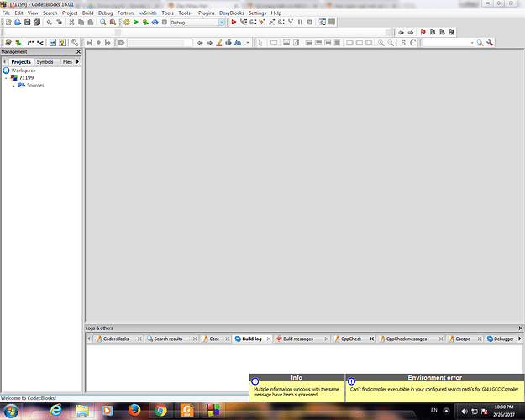Close the Build log tab
525x420 pixels.
click(269, 339)
